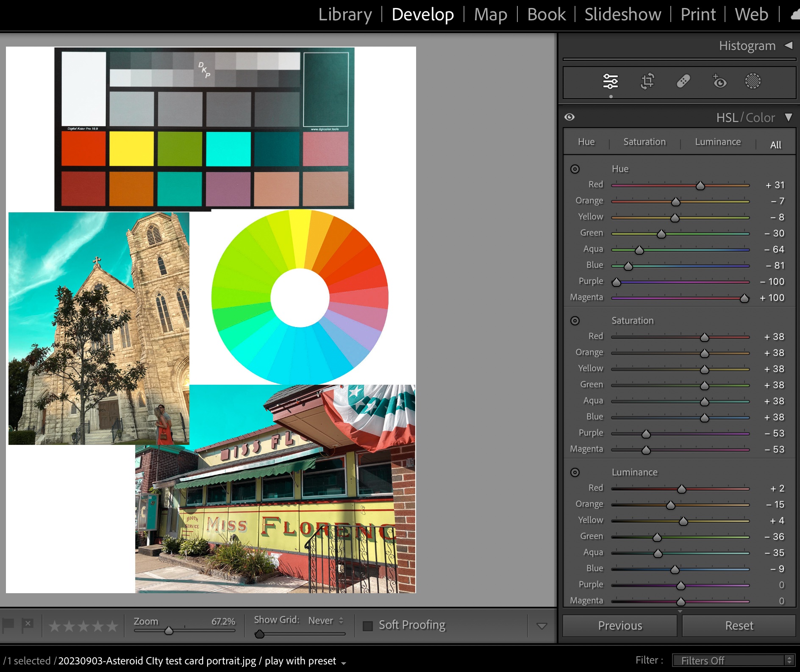Viewport: 800px width, 672px height.
Task: Set a four star rating
Action: click(98, 626)
